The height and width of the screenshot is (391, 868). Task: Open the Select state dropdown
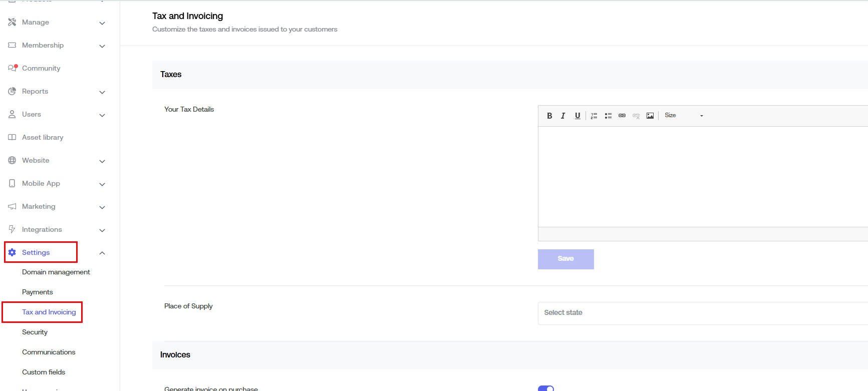(701, 313)
